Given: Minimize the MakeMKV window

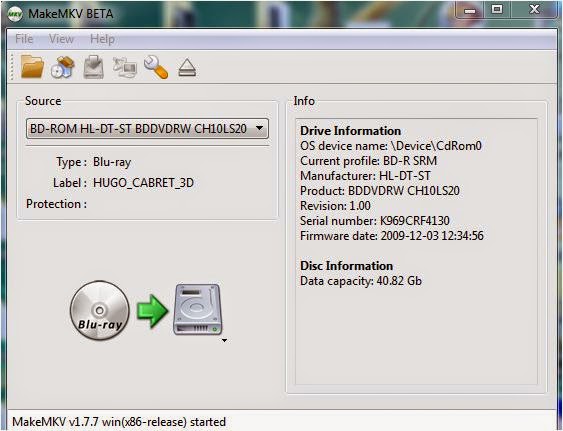Looking at the screenshot, I should [470, 10].
